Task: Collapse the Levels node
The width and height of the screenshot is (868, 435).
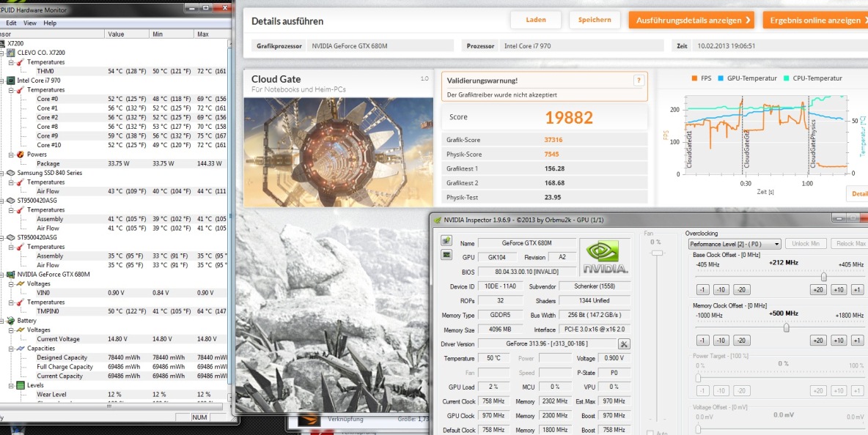Action: pyautogui.click(x=11, y=385)
